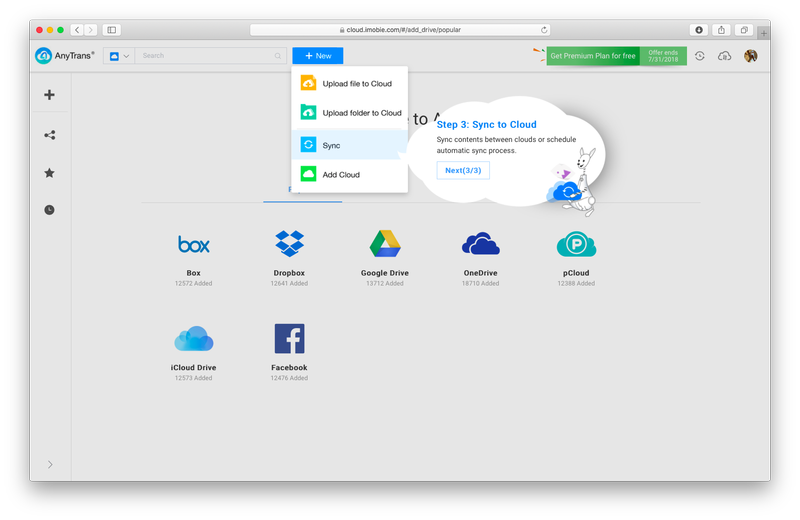The height and width of the screenshot is (520, 800).
Task: Click the AnyTrans logo
Action: [x=65, y=56]
